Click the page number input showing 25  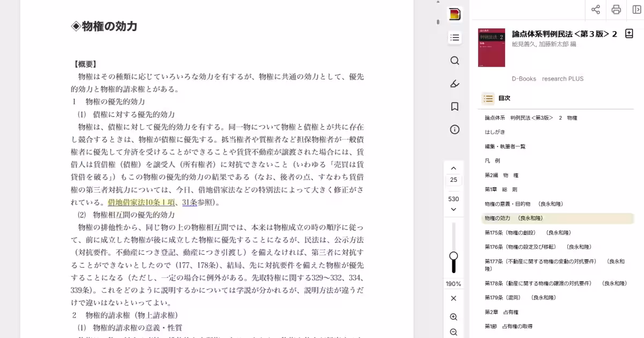[x=454, y=180]
